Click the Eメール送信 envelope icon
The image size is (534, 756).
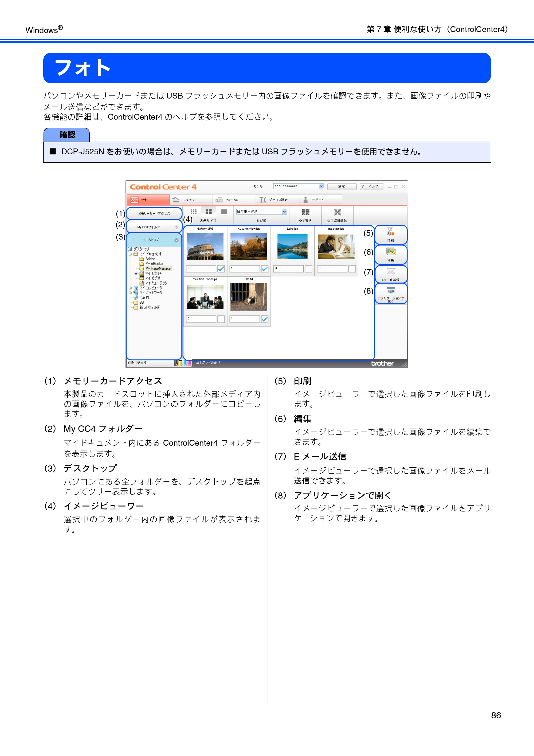point(391,271)
